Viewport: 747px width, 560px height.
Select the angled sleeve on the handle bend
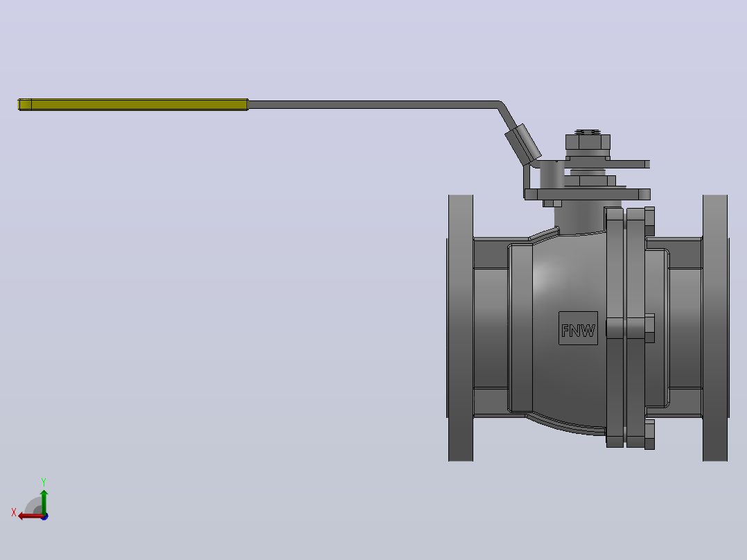(523, 144)
